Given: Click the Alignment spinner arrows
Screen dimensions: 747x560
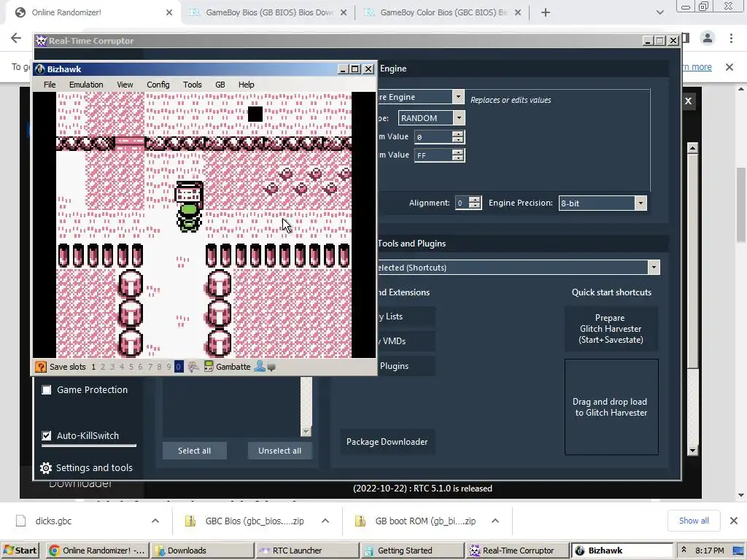Looking at the screenshot, I should 474,203.
